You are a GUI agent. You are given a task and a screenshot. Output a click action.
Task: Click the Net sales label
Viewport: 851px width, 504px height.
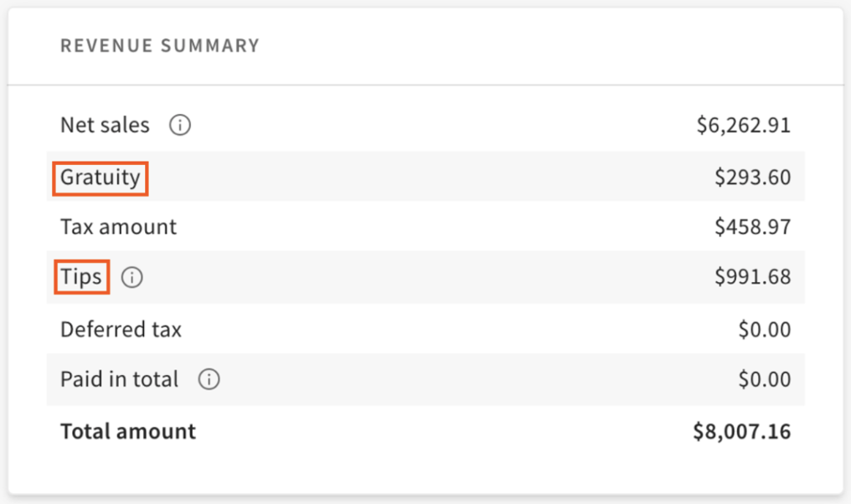pyautogui.click(x=105, y=126)
